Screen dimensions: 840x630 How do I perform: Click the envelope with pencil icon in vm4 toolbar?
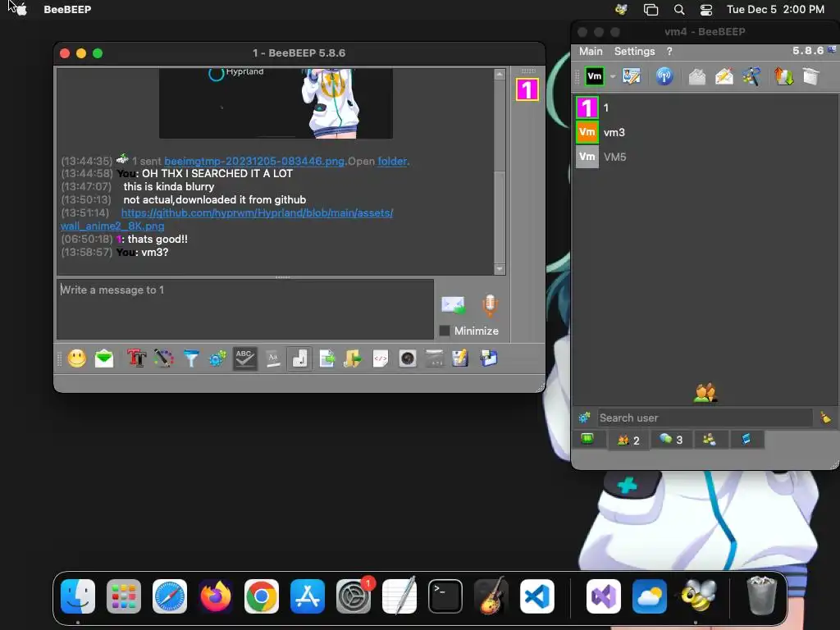(724, 76)
